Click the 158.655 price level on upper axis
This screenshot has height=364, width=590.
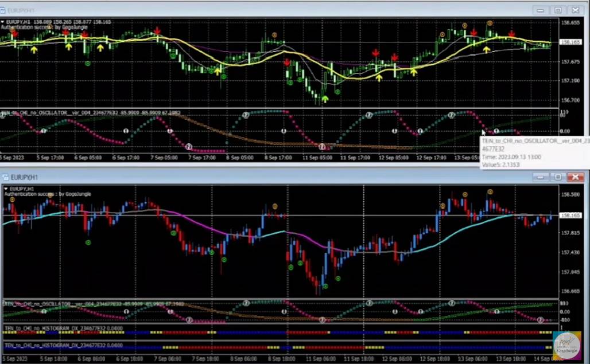coord(570,22)
